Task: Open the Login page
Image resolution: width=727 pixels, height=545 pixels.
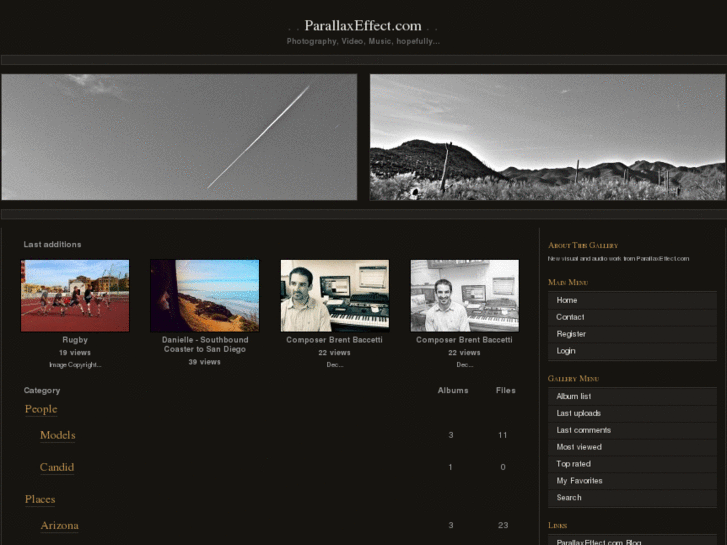Action: click(632, 351)
